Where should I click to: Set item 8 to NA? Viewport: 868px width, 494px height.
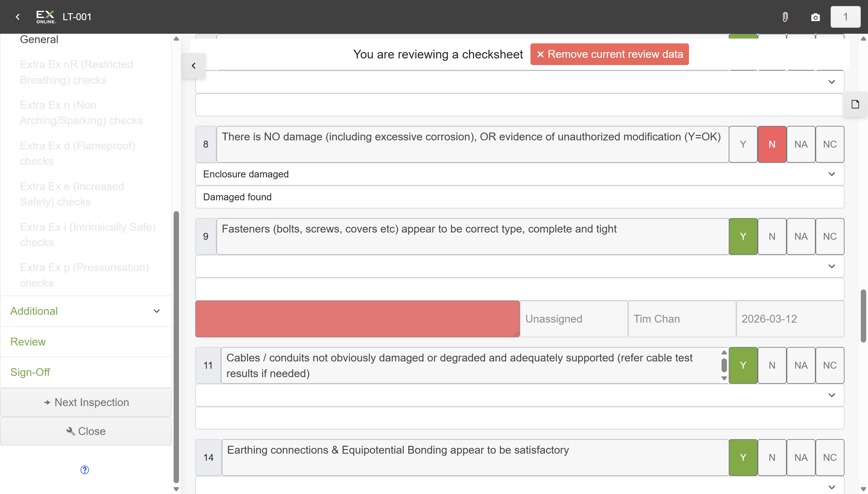pyautogui.click(x=800, y=144)
